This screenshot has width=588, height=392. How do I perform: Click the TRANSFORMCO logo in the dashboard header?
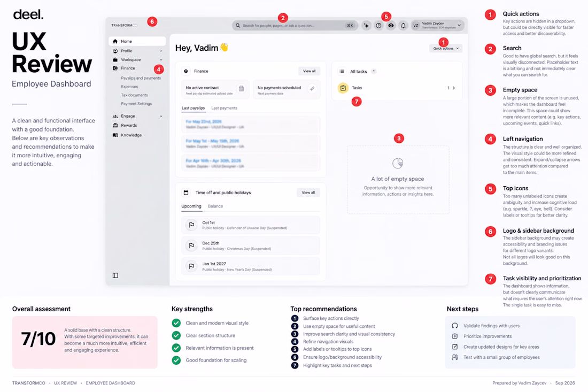124,26
